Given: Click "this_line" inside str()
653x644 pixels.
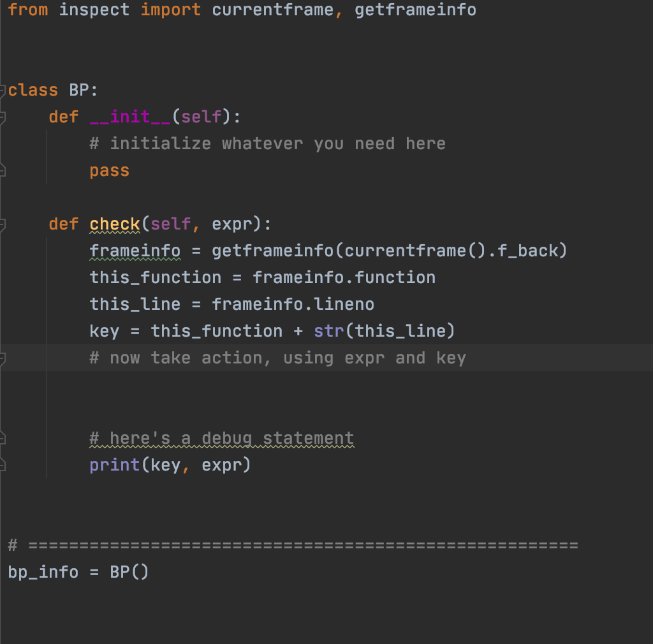Looking at the screenshot, I should 400,332.
